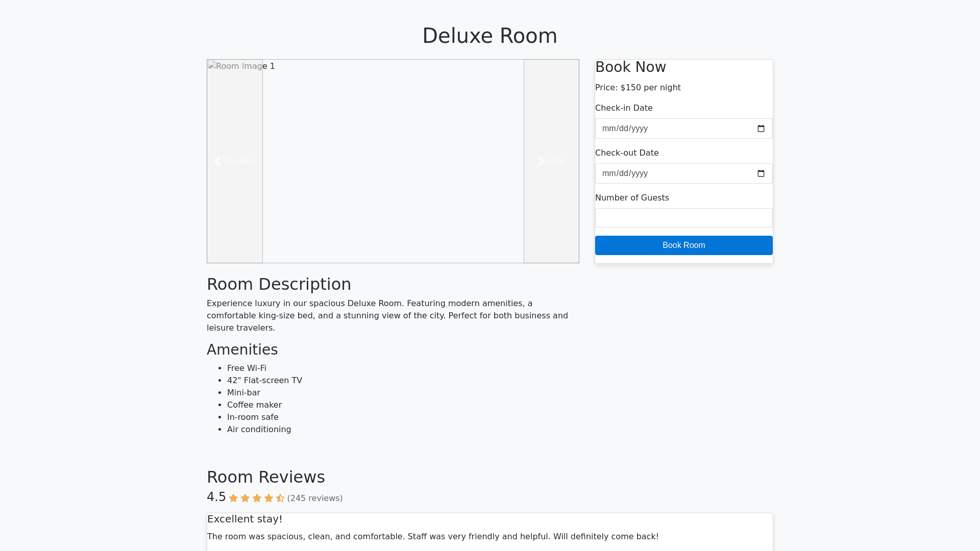Focus the Check-in Date field
The width and height of the screenshot is (980, 551).
[664, 129]
